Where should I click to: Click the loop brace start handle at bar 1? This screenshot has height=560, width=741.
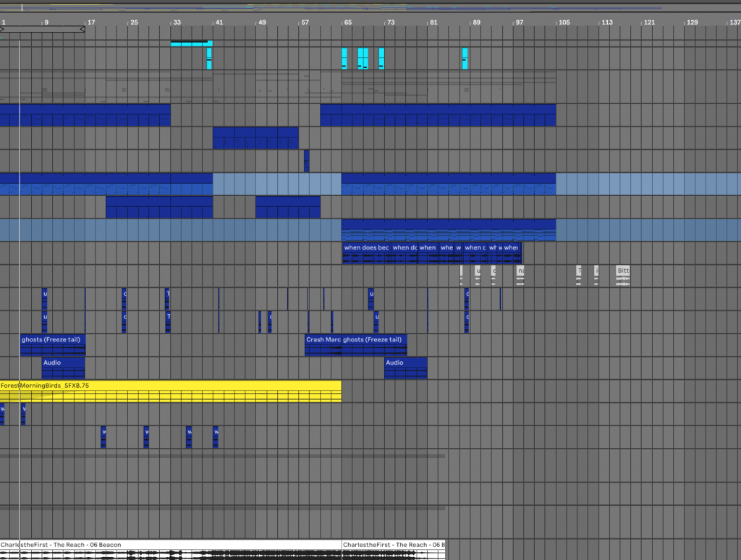[x=2, y=30]
